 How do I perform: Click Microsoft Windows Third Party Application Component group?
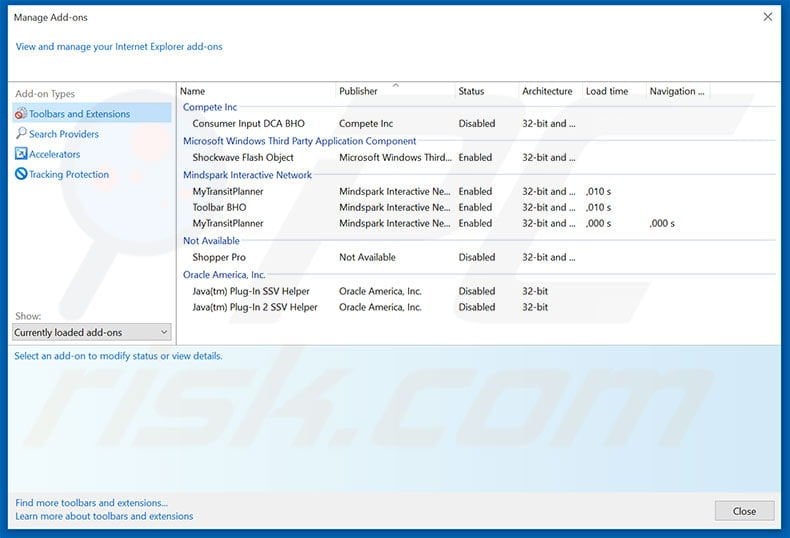(x=299, y=141)
